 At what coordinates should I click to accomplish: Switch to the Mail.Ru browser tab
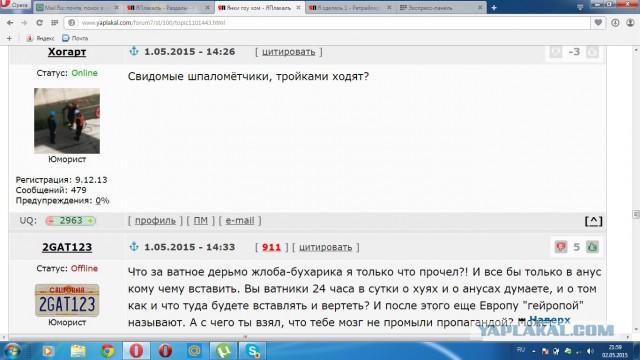(x=77, y=8)
